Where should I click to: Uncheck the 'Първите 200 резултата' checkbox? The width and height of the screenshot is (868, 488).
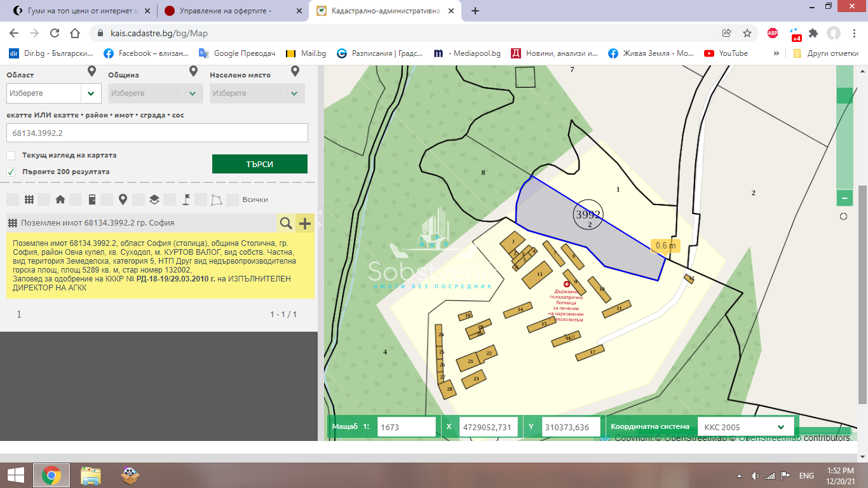point(11,172)
